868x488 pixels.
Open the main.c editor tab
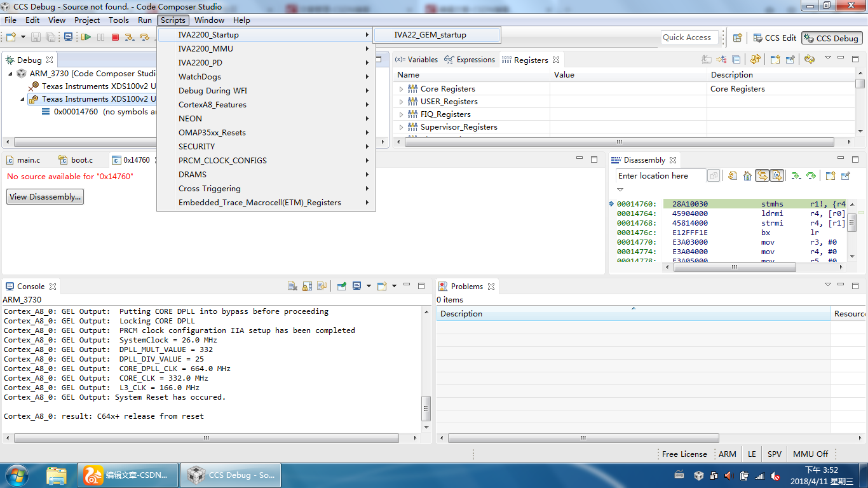point(23,160)
